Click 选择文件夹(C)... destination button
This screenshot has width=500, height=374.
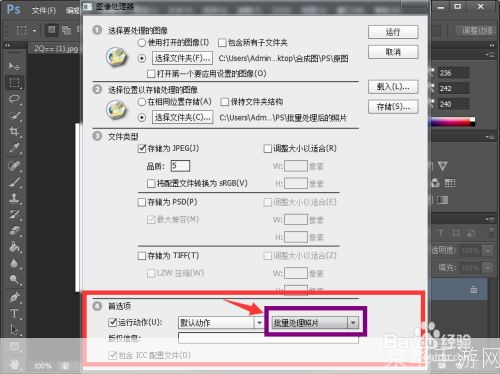tap(182, 117)
